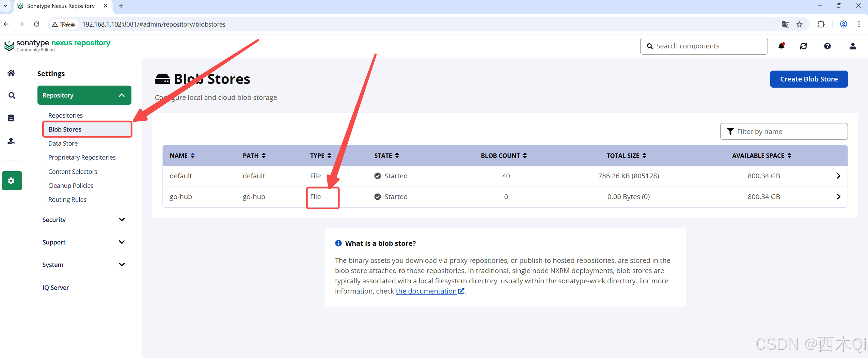Close the Sonatype Nexus Repository tab

[106, 6]
